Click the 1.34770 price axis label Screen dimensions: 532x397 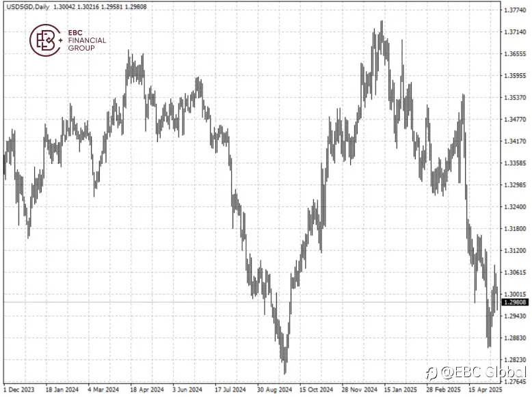[x=515, y=120]
